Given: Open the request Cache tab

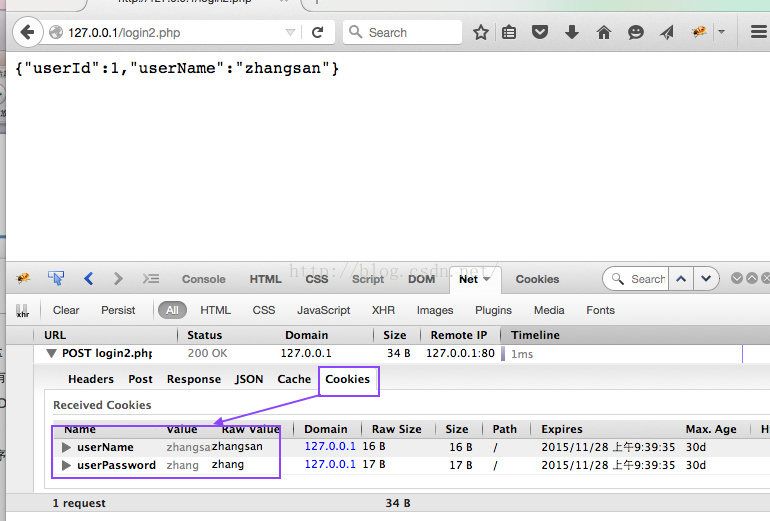Looking at the screenshot, I should 294,379.
